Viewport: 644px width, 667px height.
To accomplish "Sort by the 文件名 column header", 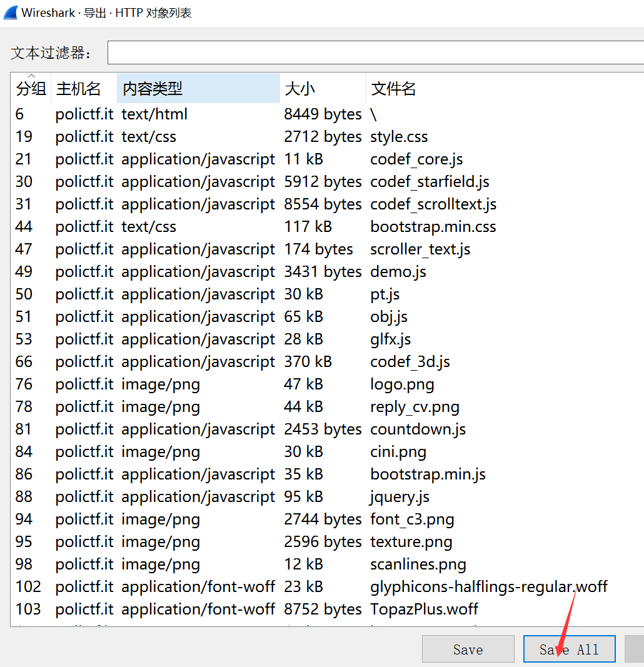I will (505, 89).
